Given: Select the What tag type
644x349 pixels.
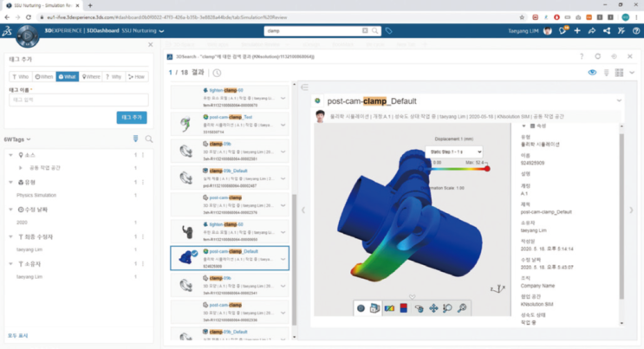Looking at the screenshot, I should 68,77.
